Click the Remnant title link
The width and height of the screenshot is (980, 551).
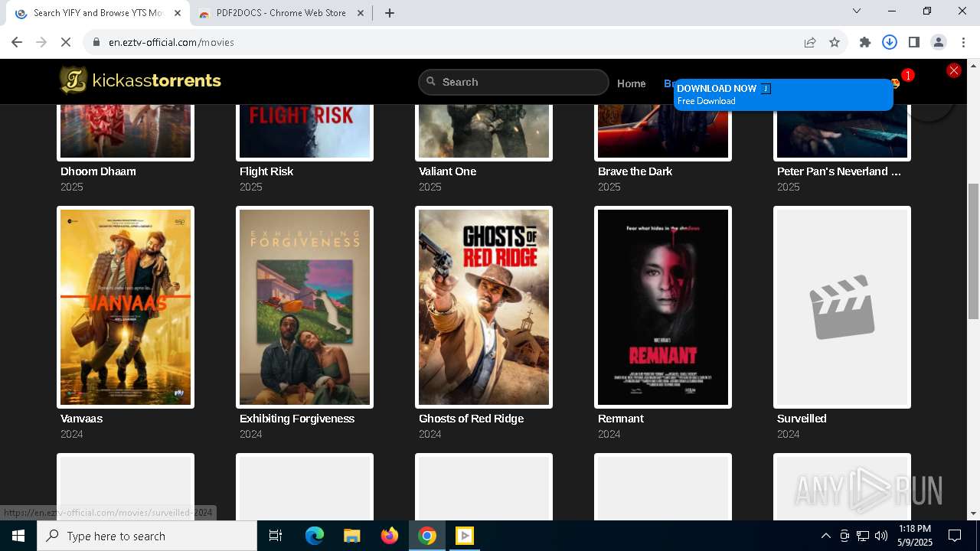coord(621,419)
